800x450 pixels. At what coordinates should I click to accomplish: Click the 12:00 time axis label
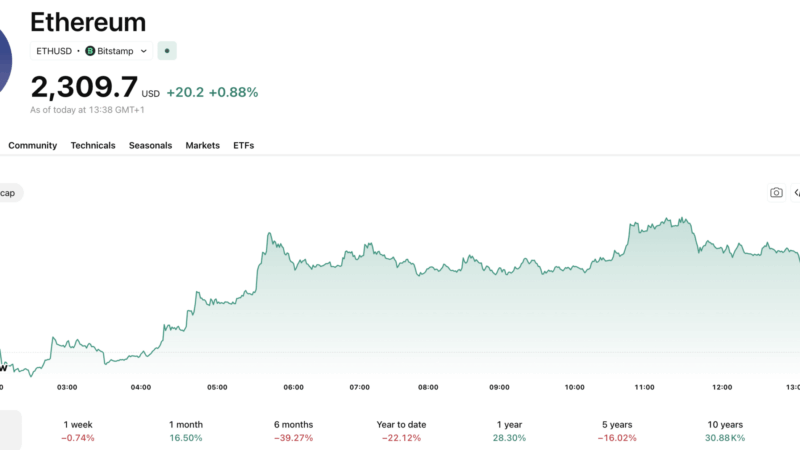tap(722, 387)
